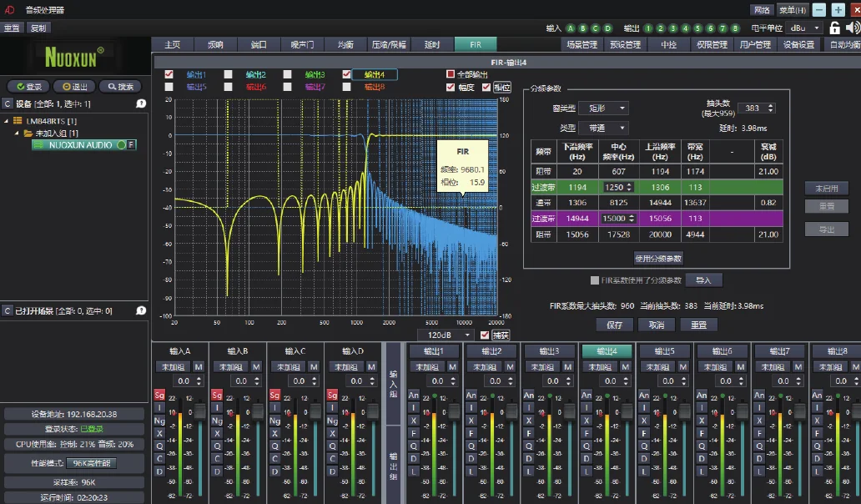The height and width of the screenshot is (504, 861).
Task: Click the 使用分频参数 button
Action: [658, 258]
